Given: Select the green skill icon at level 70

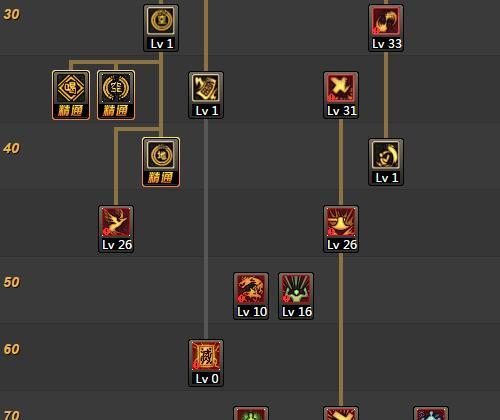Looking at the screenshot, I should 251,413.
